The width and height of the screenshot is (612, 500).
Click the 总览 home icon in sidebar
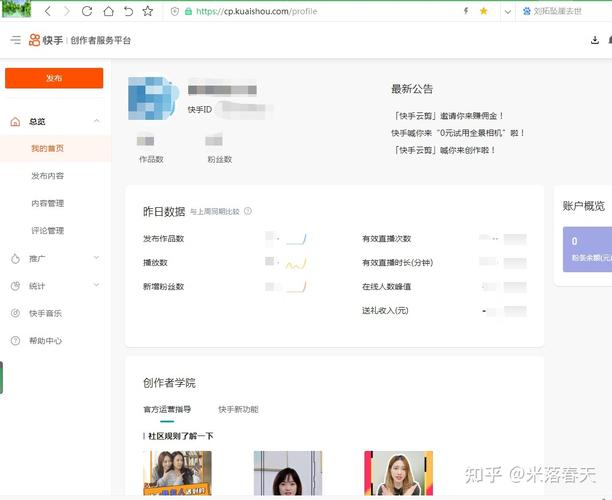point(15,122)
